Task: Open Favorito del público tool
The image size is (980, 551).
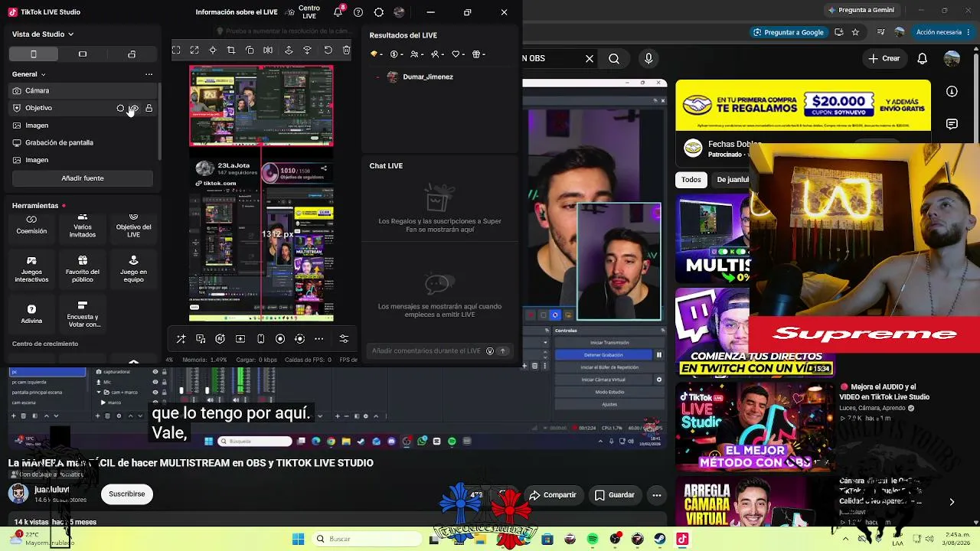Action: [83, 270]
